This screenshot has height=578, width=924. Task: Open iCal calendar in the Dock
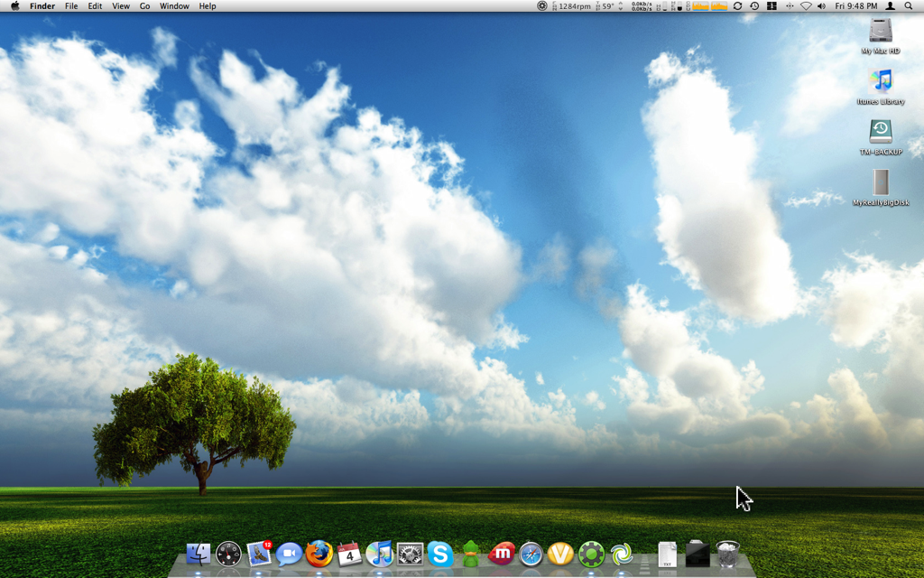(349, 555)
